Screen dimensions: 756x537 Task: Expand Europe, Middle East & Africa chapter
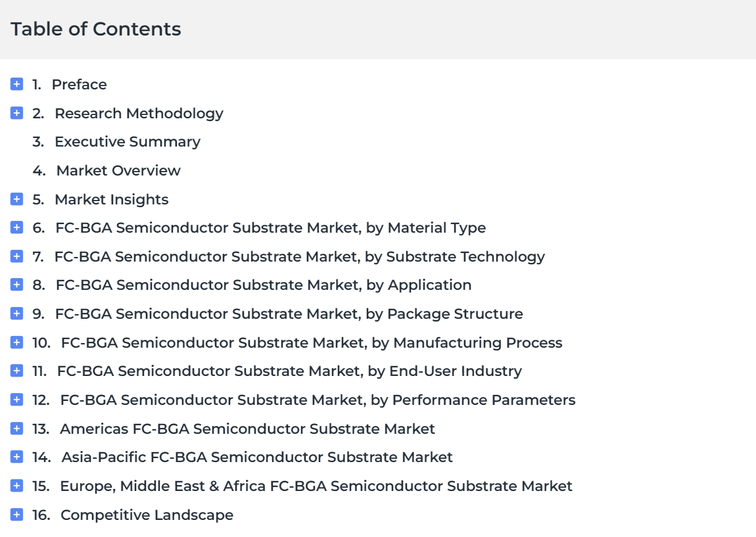tap(16, 486)
